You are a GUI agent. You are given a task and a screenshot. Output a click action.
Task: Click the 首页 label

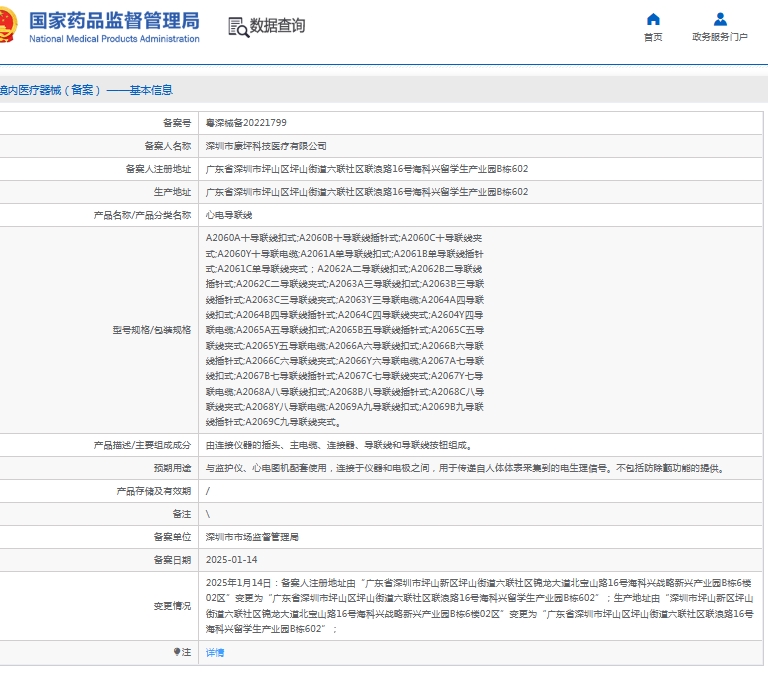pyautogui.click(x=653, y=37)
